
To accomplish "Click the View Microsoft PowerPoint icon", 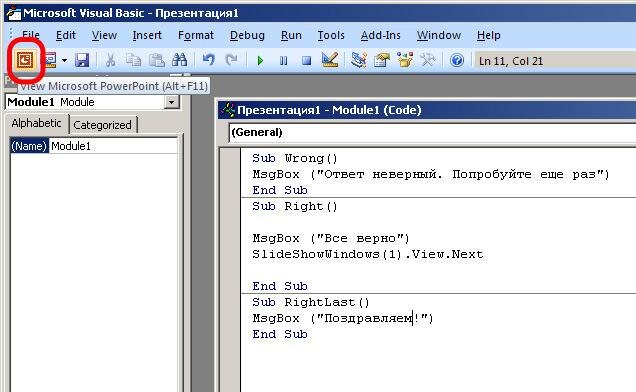I will [x=25, y=60].
